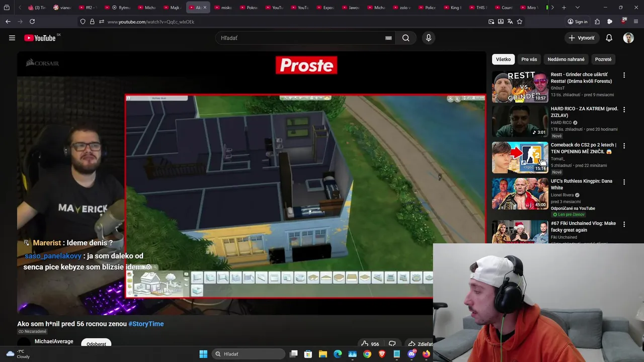
Task: Switch to the Expos browser tab
Action: (325, 8)
